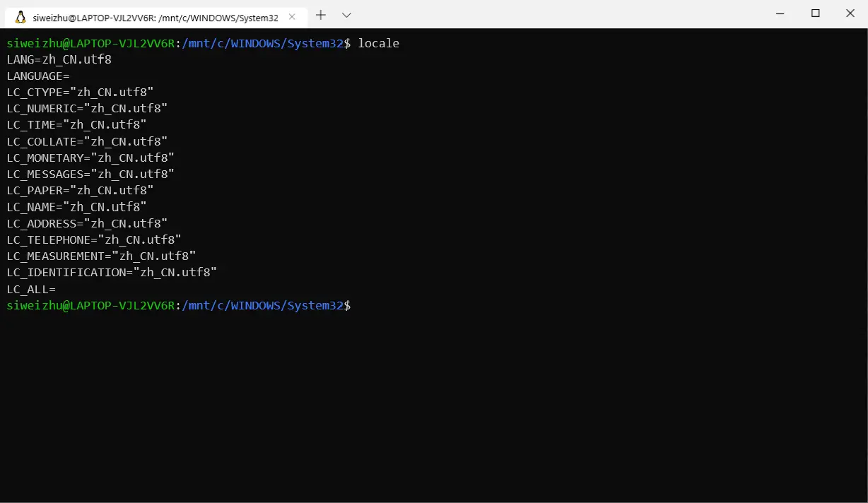
Task: Click the LC_CTYPE="zh_CN.utf8" line
Action: [80, 93]
